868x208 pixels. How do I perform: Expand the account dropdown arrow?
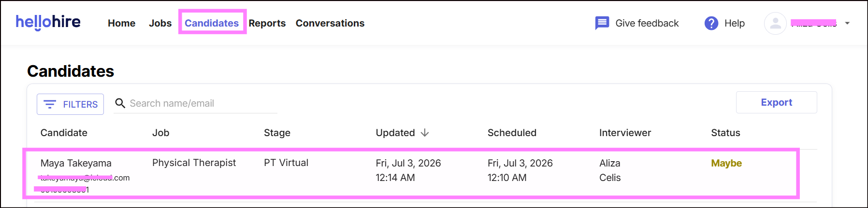pos(847,23)
